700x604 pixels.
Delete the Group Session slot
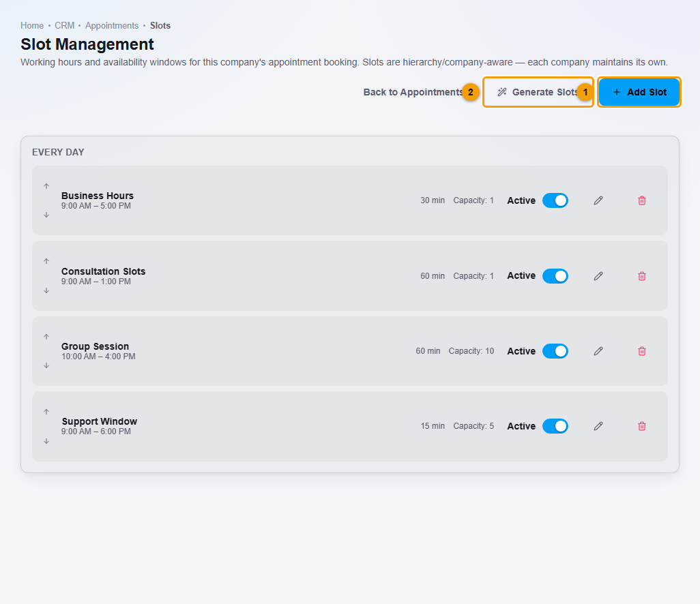pos(642,351)
